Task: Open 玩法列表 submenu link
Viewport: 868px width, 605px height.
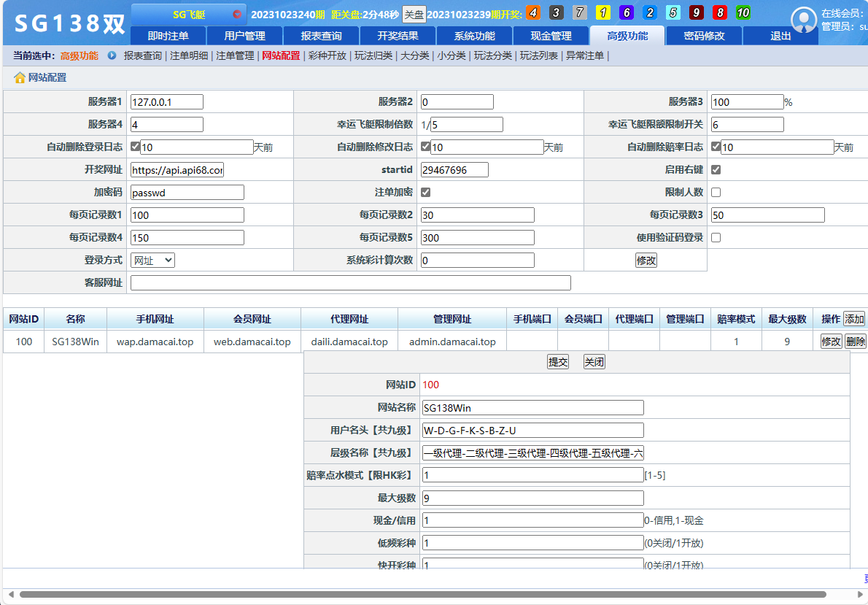Action: (538, 55)
